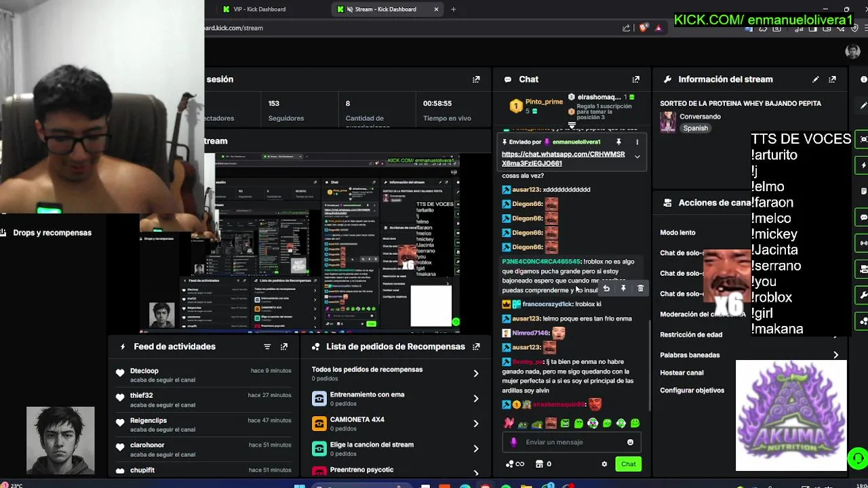
Task: Click the 153 Seguidores stat
Action: [285, 110]
